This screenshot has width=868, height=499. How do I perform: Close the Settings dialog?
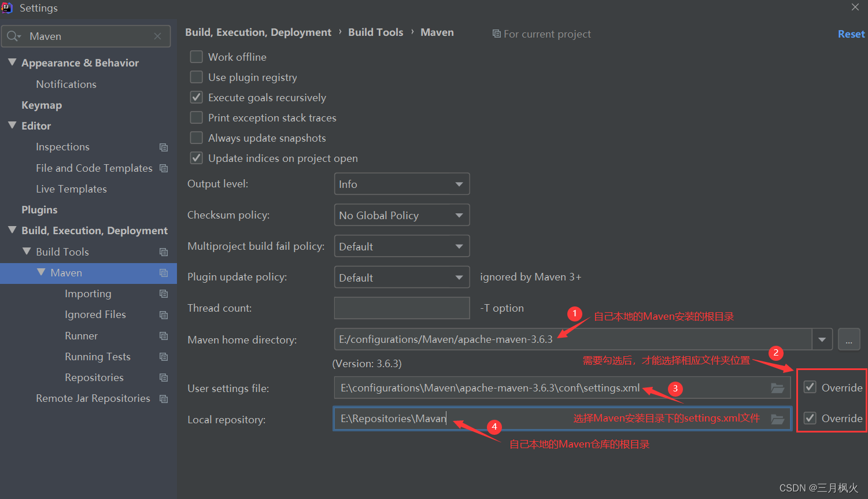click(x=855, y=8)
